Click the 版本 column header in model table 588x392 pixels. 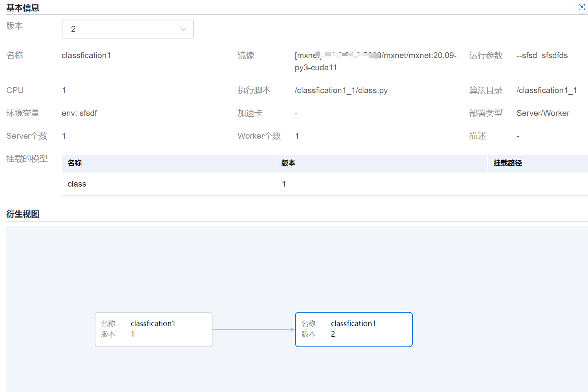click(288, 163)
